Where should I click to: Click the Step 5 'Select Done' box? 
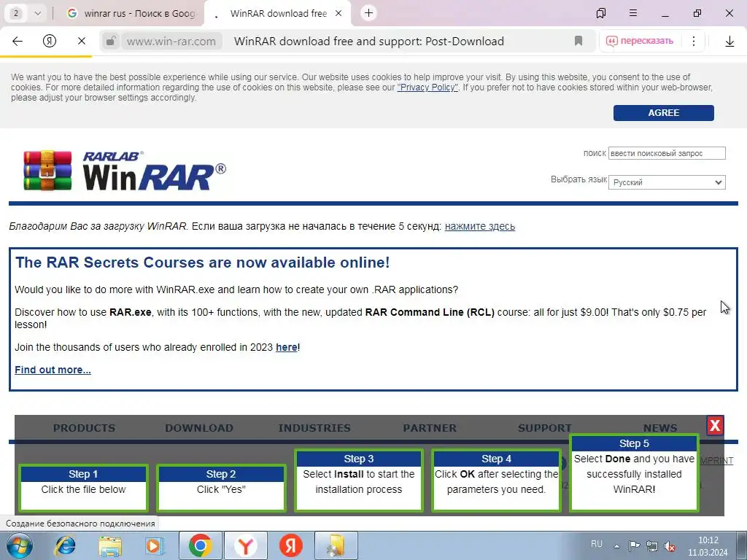pos(634,472)
